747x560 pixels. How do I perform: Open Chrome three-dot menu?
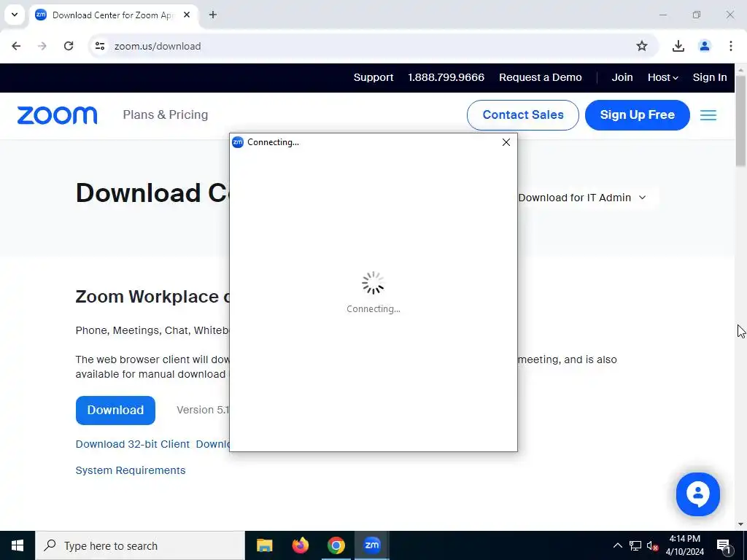[730, 46]
